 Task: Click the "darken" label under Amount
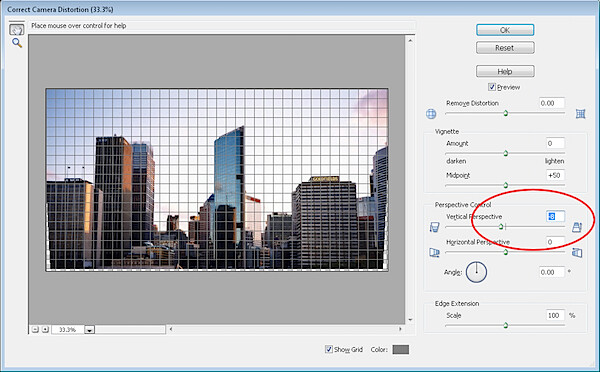click(456, 161)
